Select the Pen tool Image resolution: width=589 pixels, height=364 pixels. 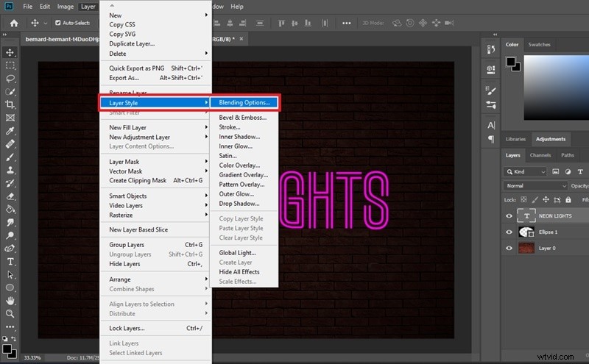click(10, 249)
